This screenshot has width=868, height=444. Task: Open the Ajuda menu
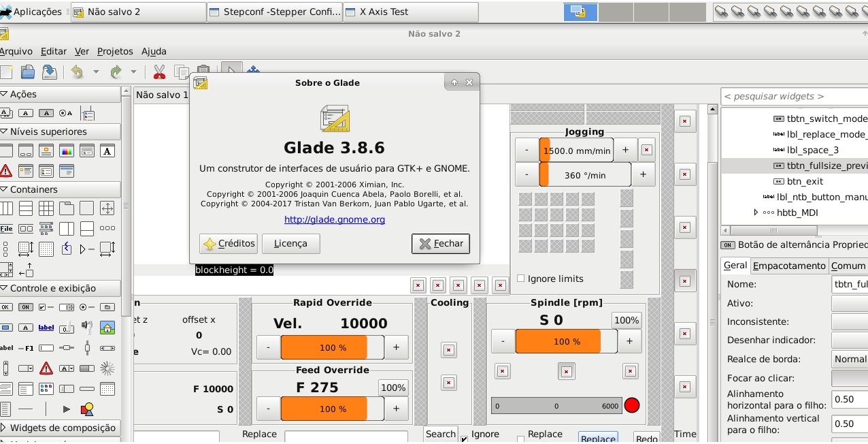pos(154,51)
